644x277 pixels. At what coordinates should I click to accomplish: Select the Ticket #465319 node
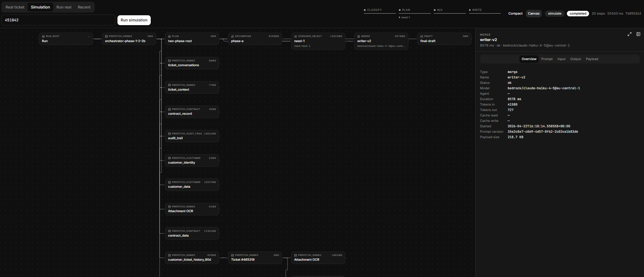click(x=255, y=258)
